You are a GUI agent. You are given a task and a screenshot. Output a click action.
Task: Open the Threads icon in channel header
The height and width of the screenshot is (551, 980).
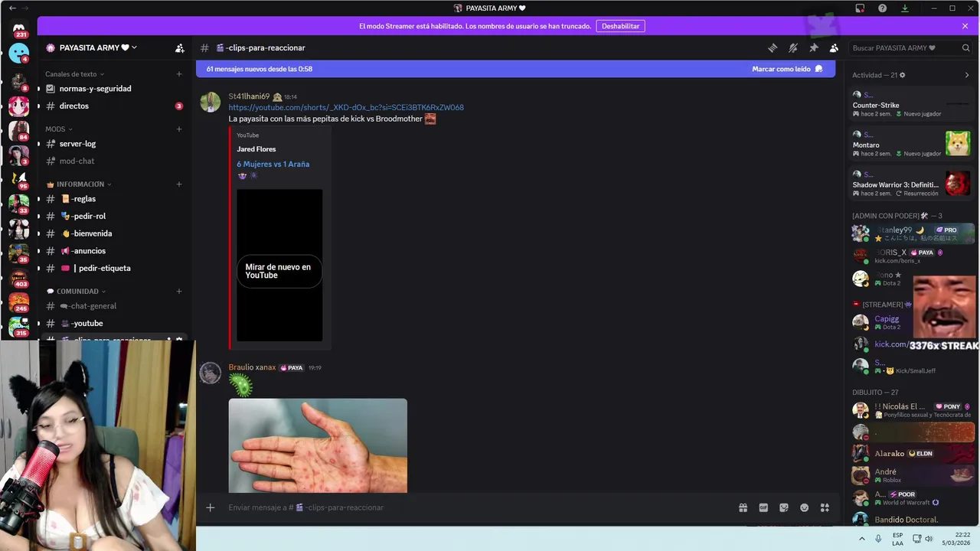coord(773,47)
